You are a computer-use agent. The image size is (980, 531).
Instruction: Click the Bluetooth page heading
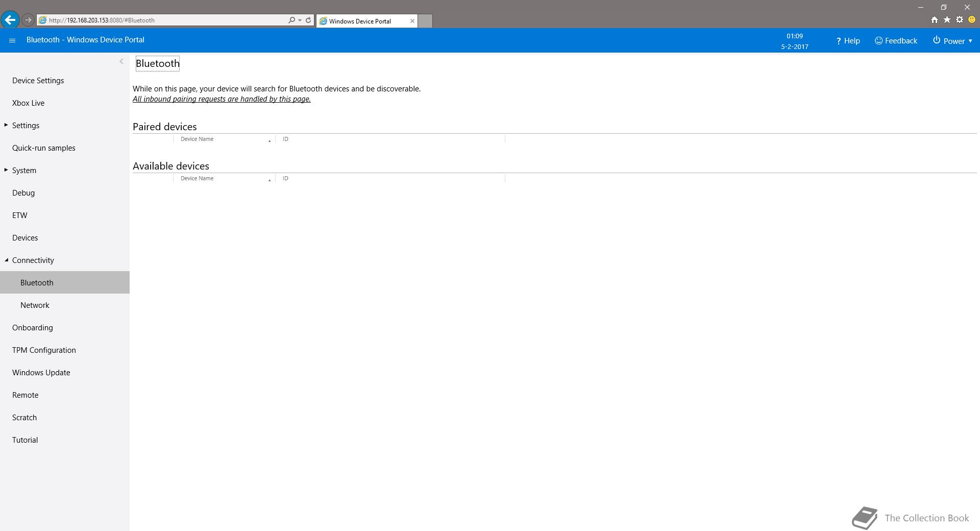(158, 63)
